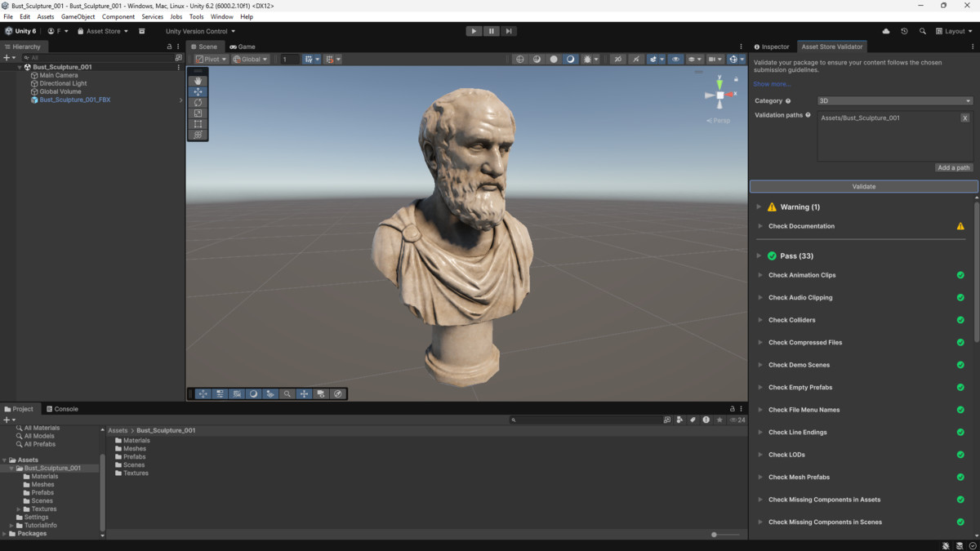Select the Move tool in the Scene toolbar
980x551 pixels.
click(198, 91)
